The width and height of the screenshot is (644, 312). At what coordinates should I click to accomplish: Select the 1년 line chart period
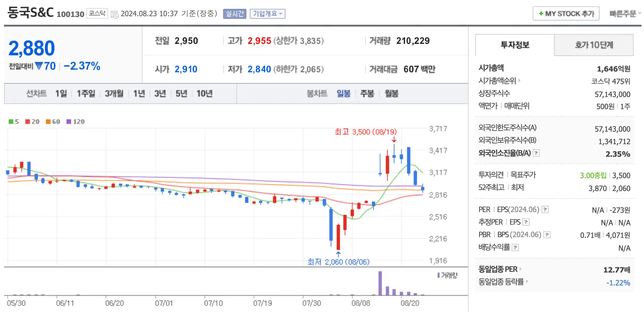[139, 94]
